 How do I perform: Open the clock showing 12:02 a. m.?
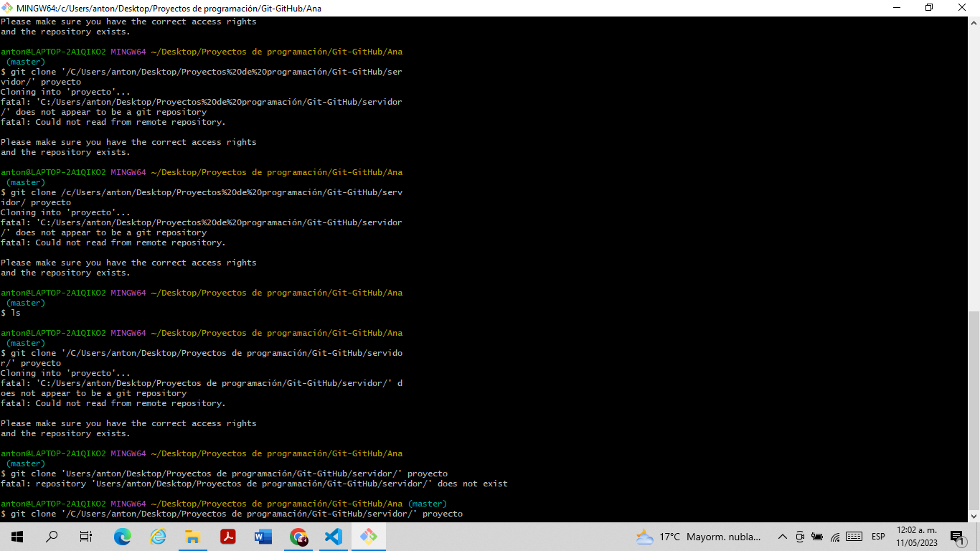pyautogui.click(x=915, y=537)
